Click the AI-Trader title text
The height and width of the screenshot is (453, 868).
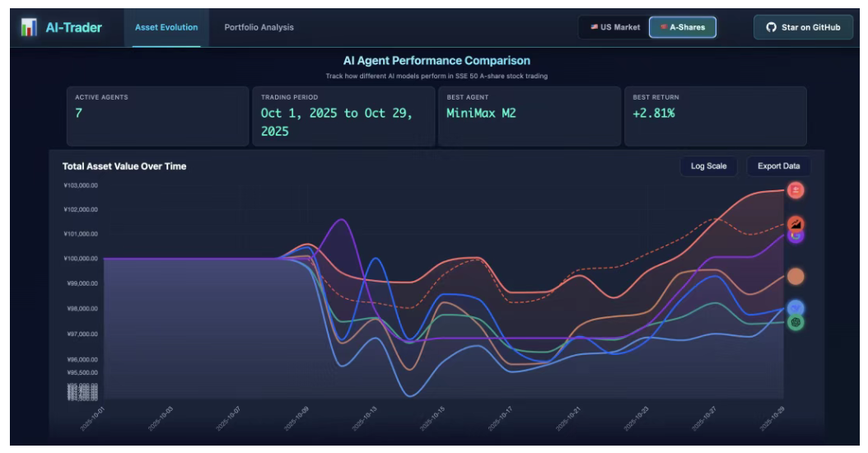tap(75, 27)
